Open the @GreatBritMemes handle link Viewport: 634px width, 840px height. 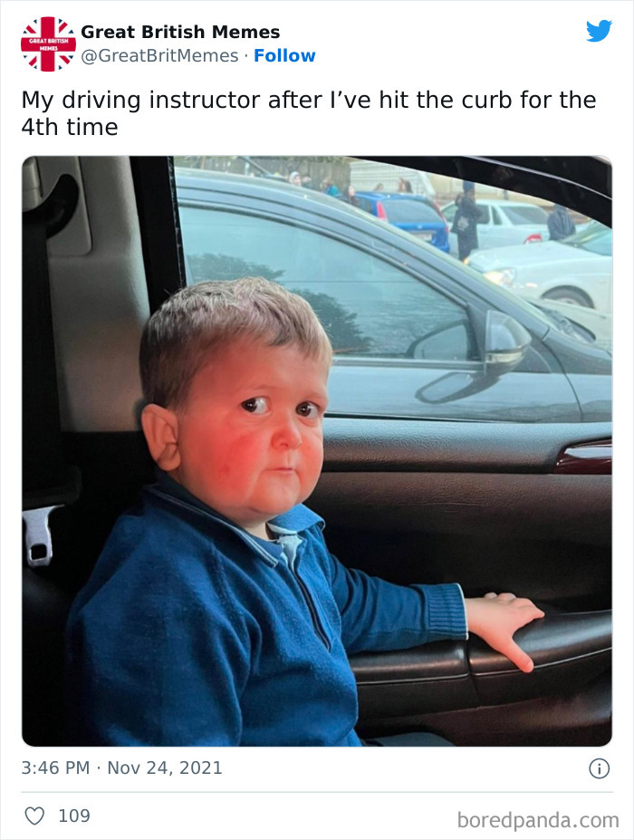pyautogui.click(x=159, y=55)
